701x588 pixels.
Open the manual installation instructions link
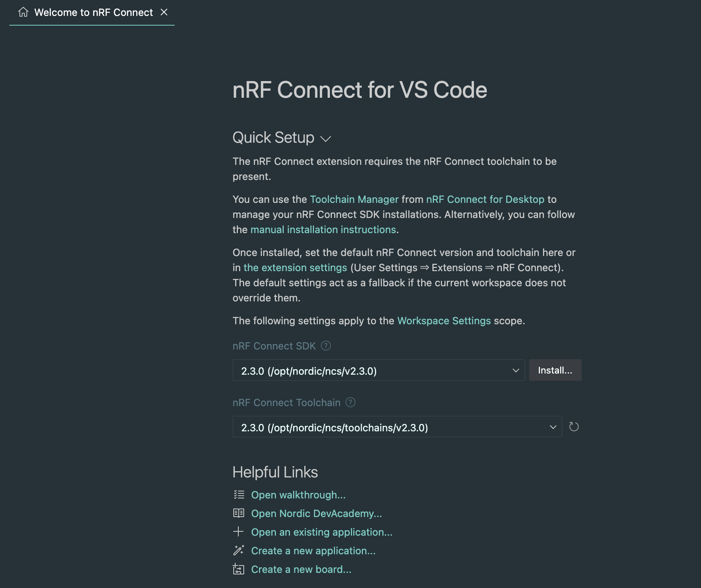click(x=323, y=230)
